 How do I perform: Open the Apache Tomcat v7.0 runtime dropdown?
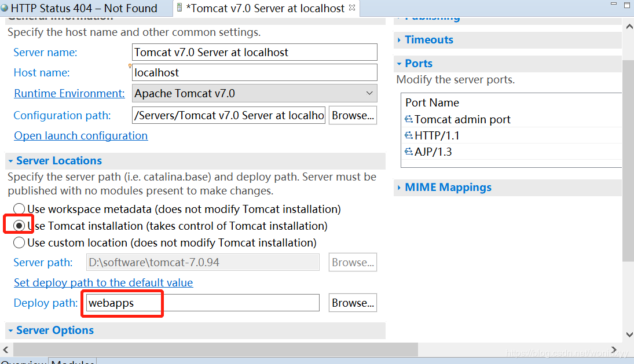254,93
